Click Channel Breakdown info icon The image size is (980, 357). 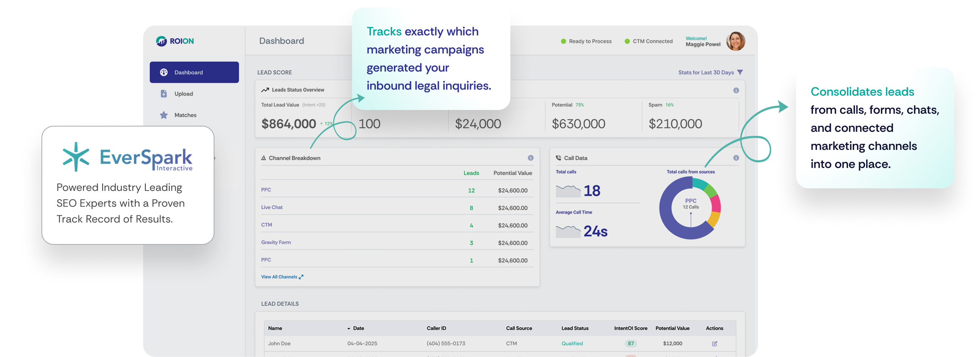click(530, 158)
